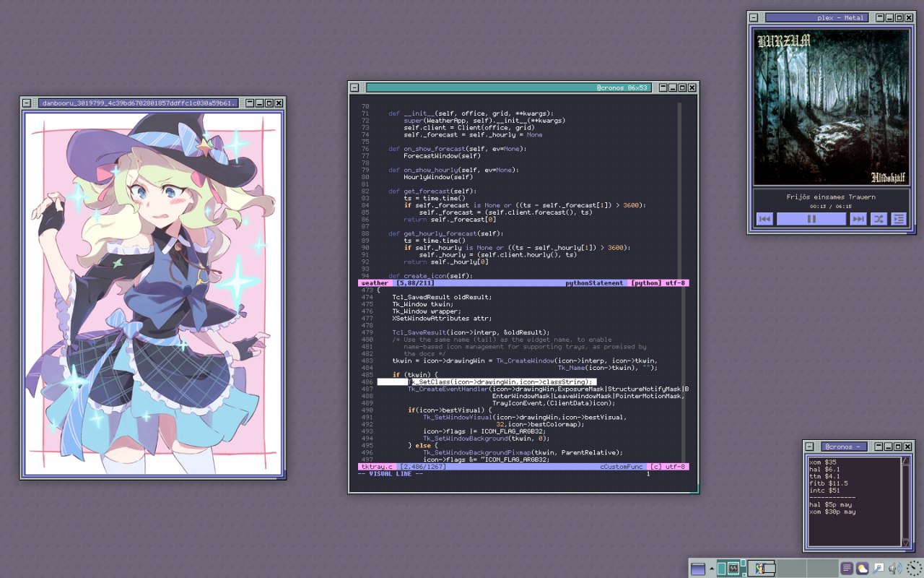The image size is (924, 578).
Task: Click scroll-down arrow in small cronos terminal
Action: click(906, 542)
